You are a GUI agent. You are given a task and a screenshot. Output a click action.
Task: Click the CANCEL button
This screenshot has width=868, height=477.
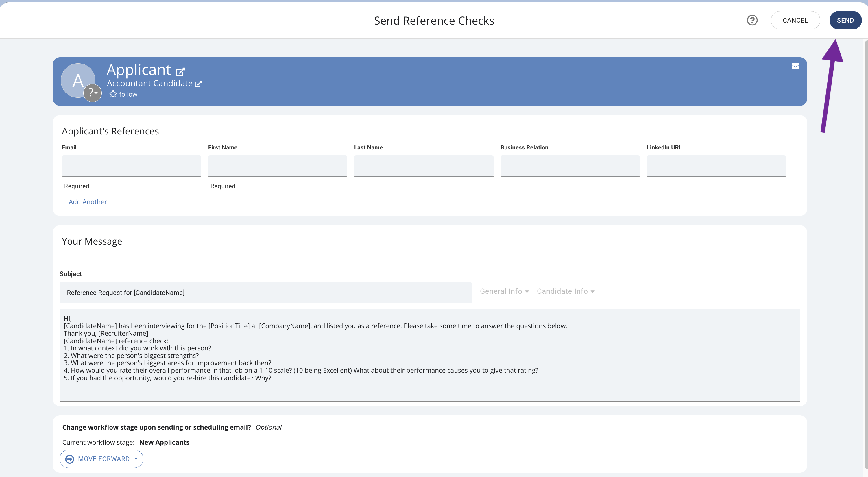(795, 20)
